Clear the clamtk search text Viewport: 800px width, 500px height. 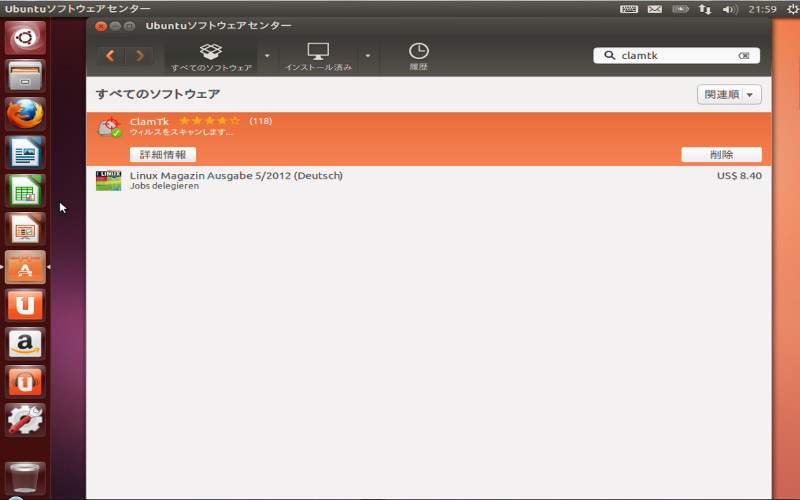point(744,56)
